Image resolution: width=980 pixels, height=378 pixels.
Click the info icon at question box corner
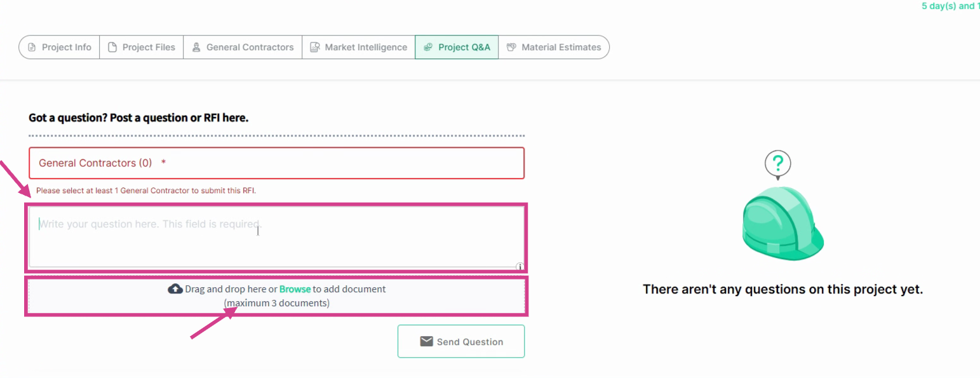[x=520, y=267]
